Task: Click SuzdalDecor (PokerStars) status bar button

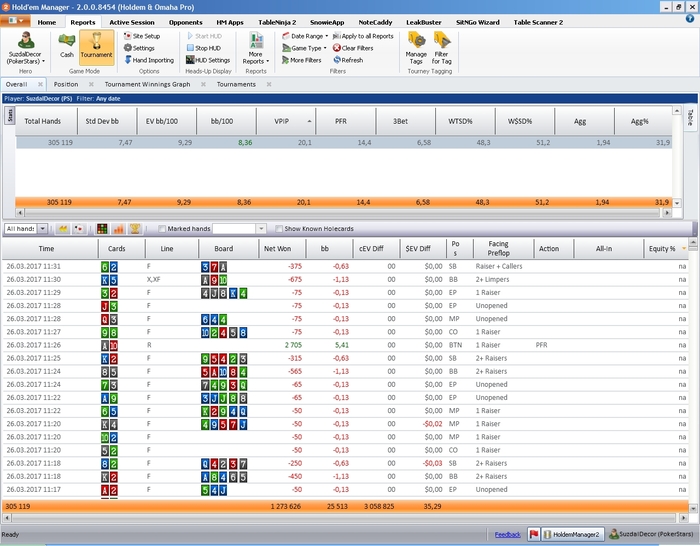Action: pyautogui.click(x=651, y=534)
